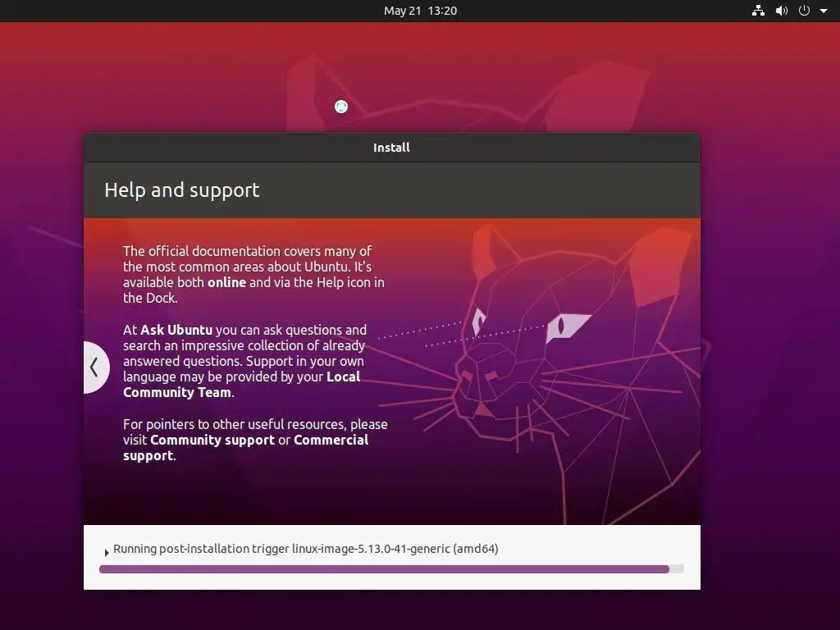
Task: Click 'Running post-installation trigger' status text
Action: [305, 549]
